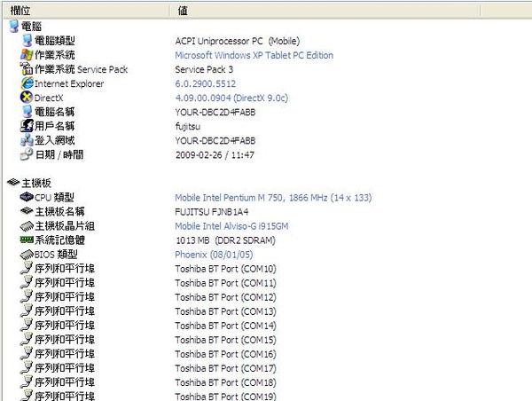The image size is (532, 401).
Task: Sort by the 值 column header
Action: 325,11
